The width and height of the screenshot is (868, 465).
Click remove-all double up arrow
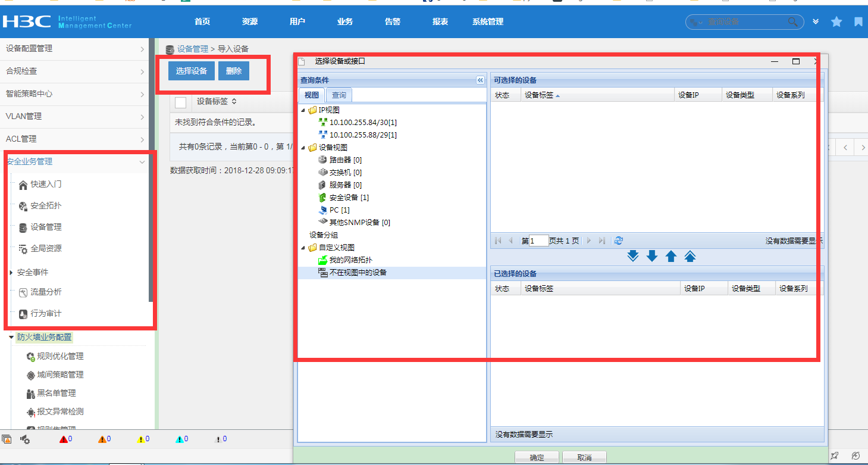pyautogui.click(x=690, y=257)
